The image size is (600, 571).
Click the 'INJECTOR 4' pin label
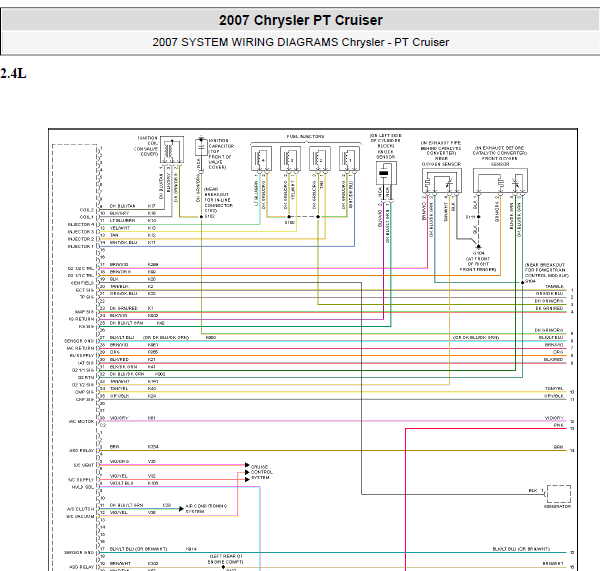(x=81, y=224)
